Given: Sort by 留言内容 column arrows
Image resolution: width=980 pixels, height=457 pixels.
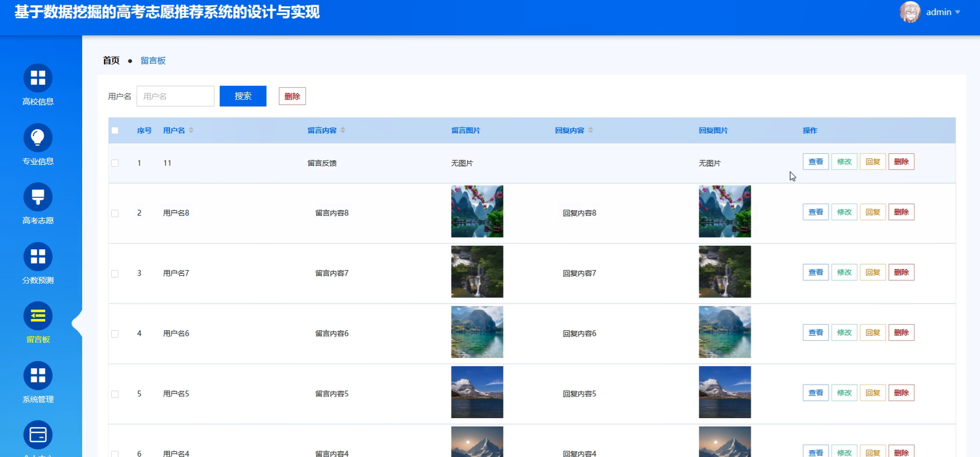Looking at the screenshot, I should (x=343, y=130).
